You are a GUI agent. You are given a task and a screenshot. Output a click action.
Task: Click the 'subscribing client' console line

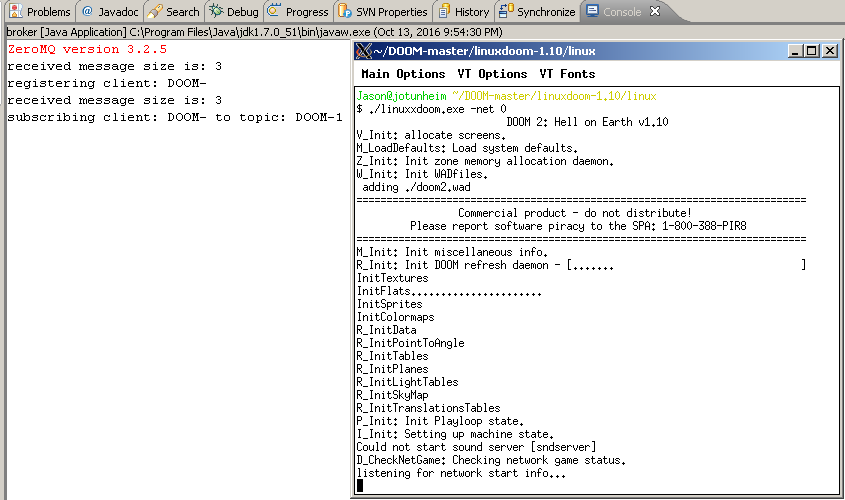tap(175, 117)
